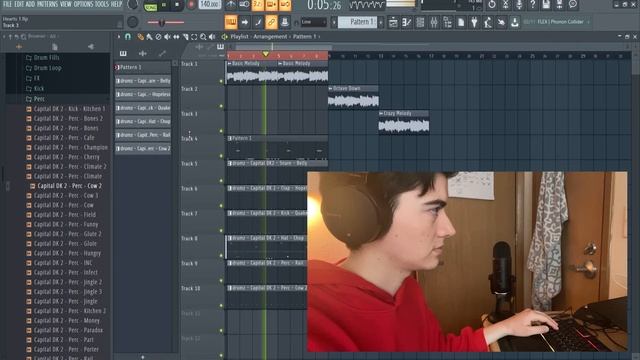Toggle Song mode button
Viewport: 640px width, 360px height.
tap(151, 6)
